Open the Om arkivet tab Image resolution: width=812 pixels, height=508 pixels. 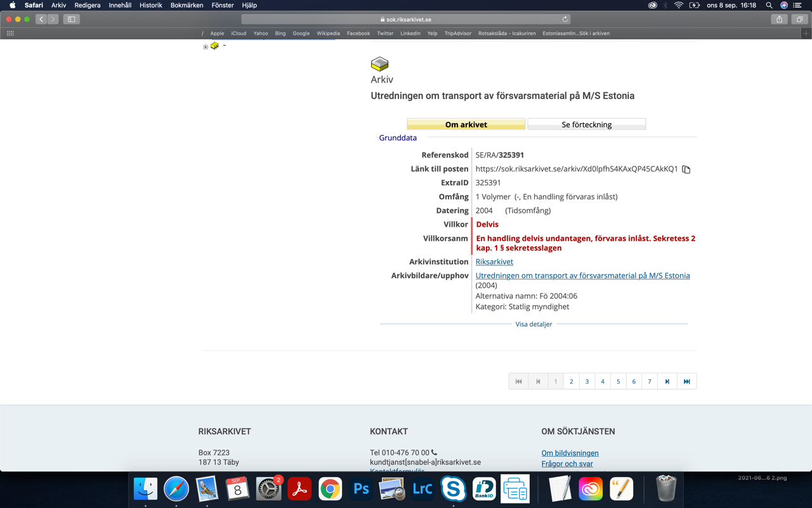pyautogui.click(x=466, y=124)
